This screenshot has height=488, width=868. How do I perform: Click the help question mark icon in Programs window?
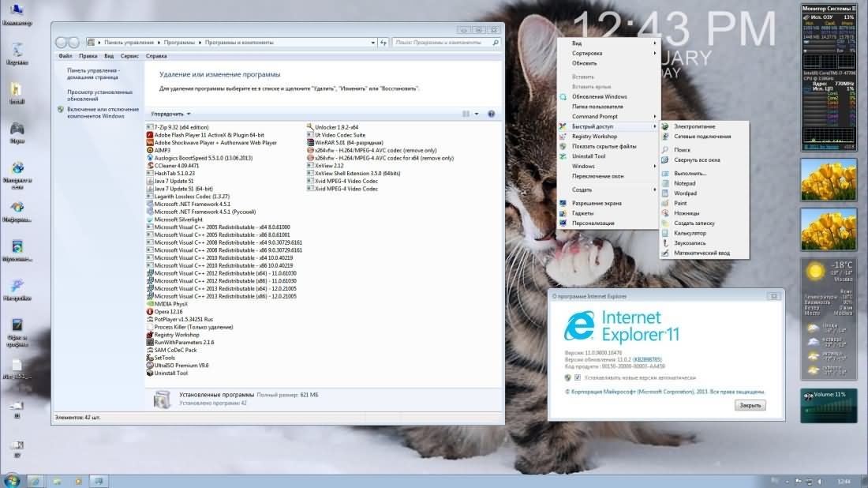(x=491, y=114)
